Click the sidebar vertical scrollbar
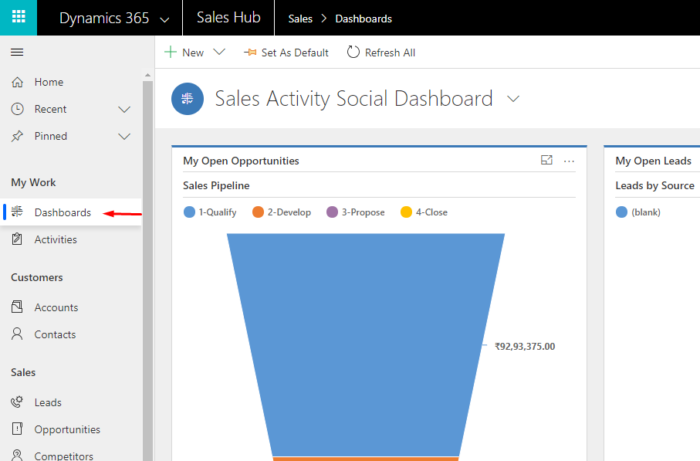The image size is (700, 461). coord(148,270)
